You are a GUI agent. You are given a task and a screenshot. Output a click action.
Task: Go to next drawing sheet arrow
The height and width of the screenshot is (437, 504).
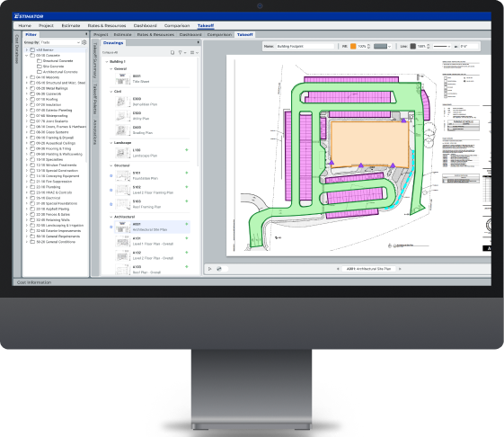(400, 269)
